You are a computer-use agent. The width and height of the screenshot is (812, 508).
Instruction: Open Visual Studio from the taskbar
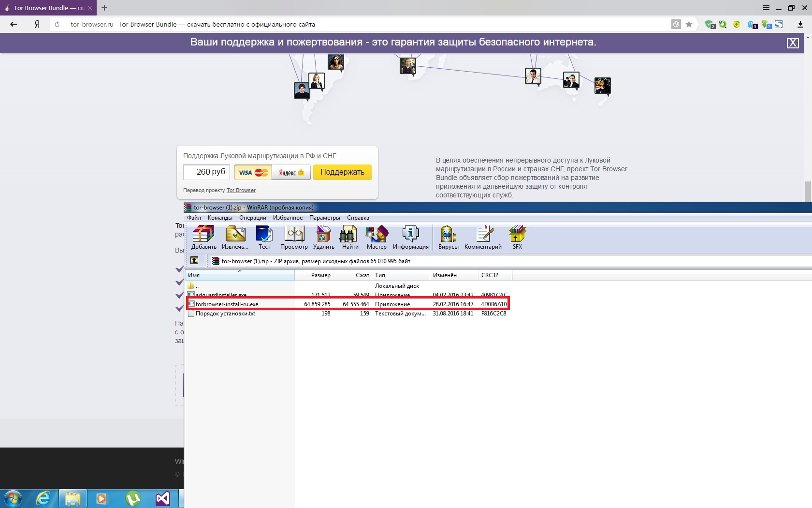pos(163,498)
